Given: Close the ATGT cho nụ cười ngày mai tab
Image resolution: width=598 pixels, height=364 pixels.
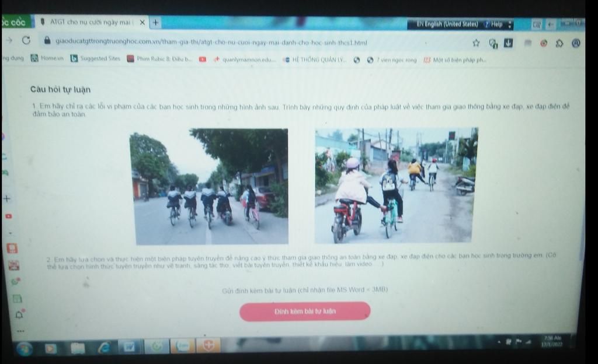Looking at the screenshot, I should (x=142, y=23).
